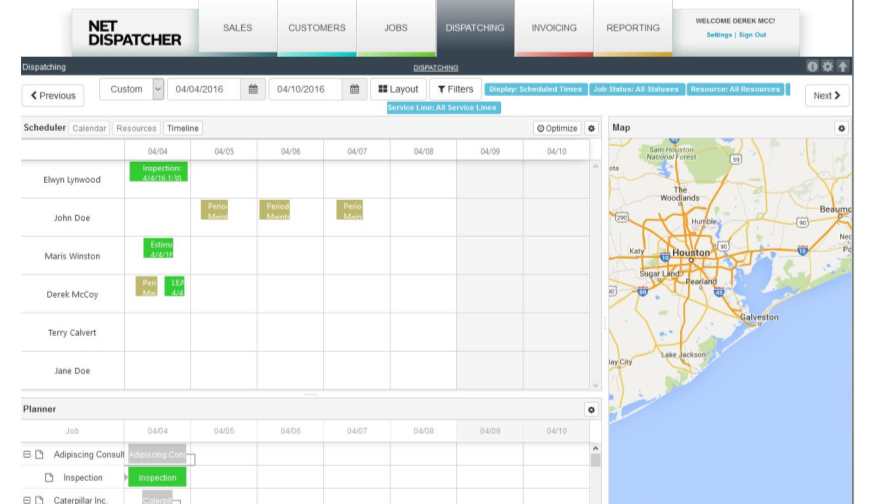Click document icon beside Inspection row

pyautogui.click(x=49, y=477)
